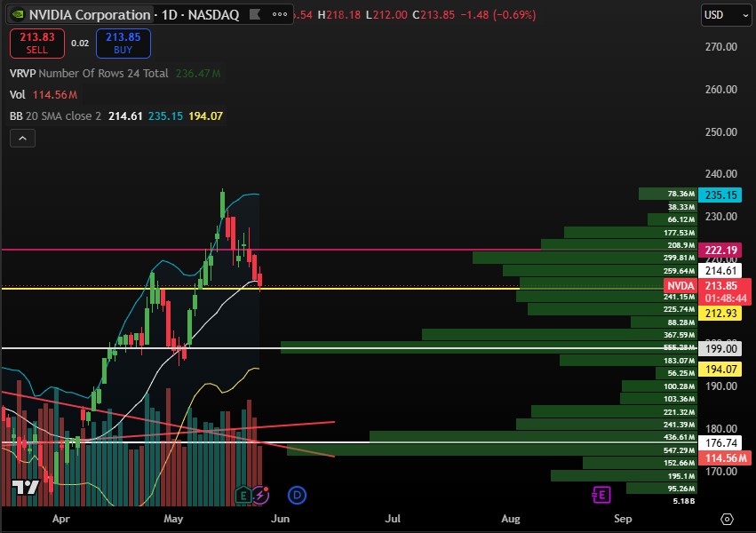Select the pink horizontal line at 222.19
756x533 pixels.
click(x=270, y=250)
